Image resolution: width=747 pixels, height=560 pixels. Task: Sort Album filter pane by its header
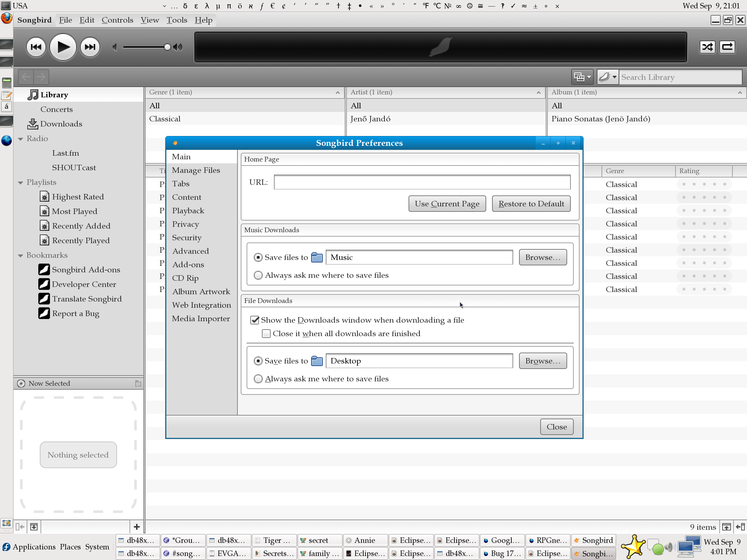[x=647, y=92]
